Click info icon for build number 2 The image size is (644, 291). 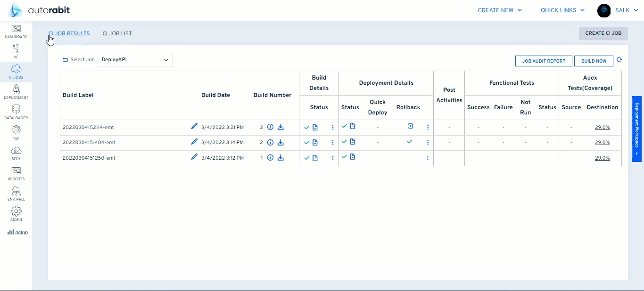(270, 142)
